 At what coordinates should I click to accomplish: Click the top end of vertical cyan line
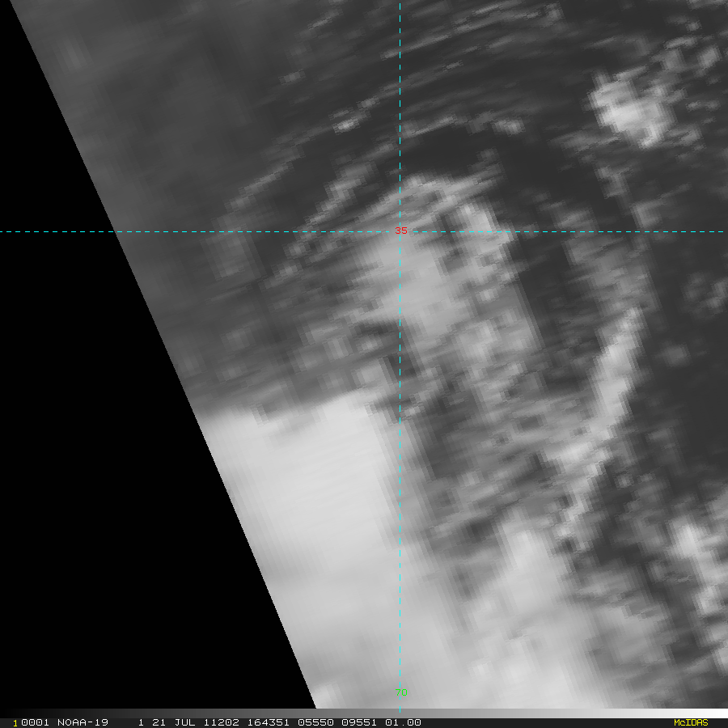(400, 3)
